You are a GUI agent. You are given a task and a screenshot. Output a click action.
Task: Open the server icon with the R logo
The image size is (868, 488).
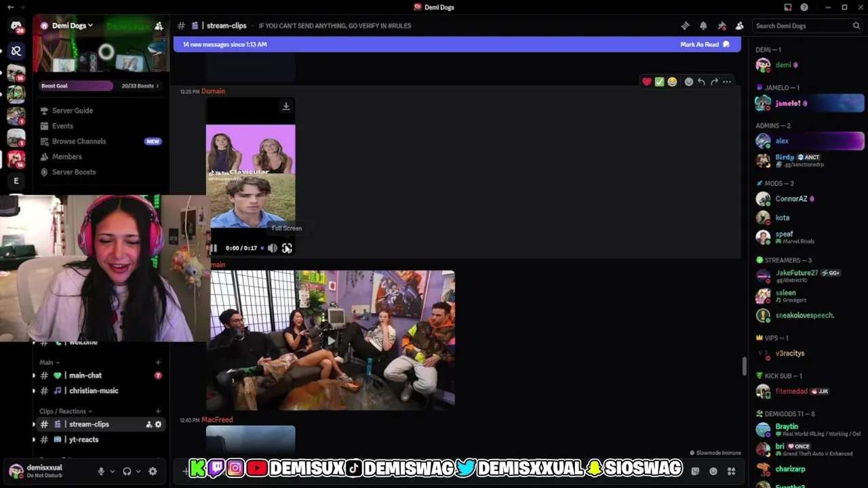[x=16, y=51]
